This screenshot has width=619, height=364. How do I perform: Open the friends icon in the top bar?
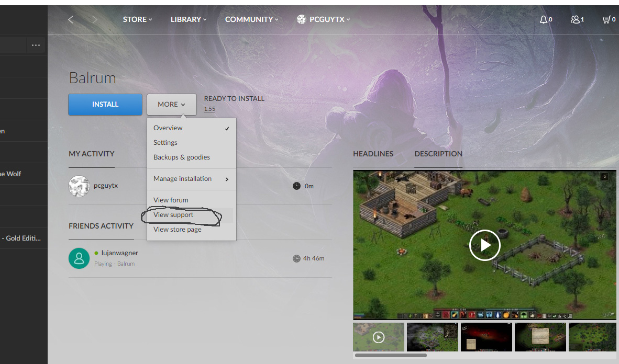575,19
